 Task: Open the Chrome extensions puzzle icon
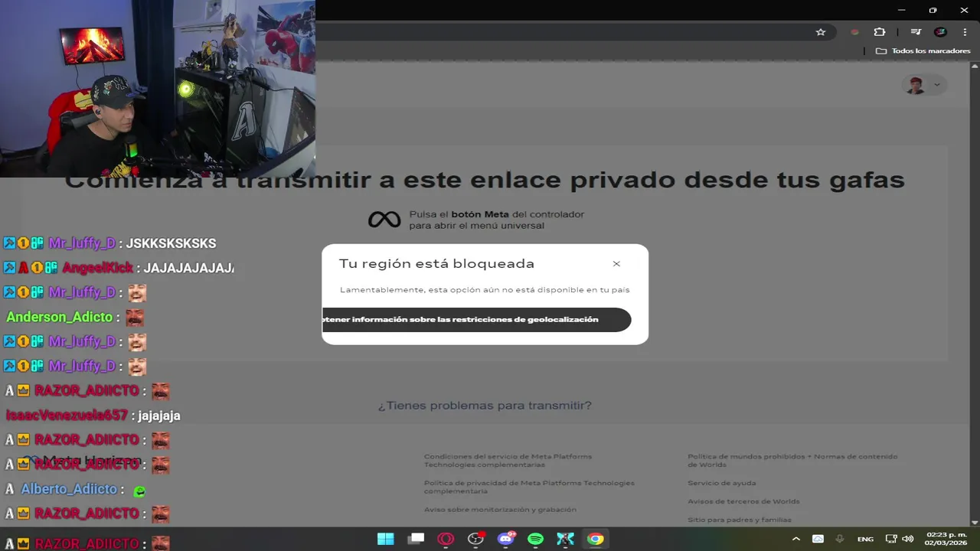[x=879, y=32]
